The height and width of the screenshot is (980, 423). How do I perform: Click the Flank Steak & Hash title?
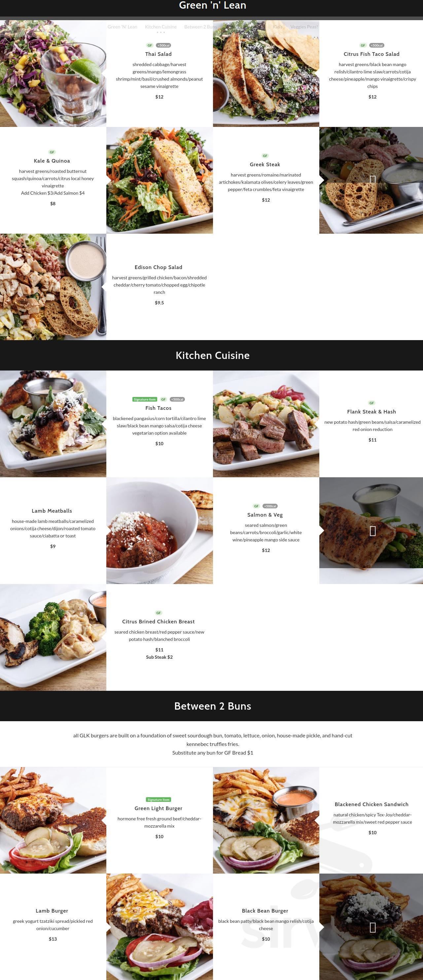371,412
